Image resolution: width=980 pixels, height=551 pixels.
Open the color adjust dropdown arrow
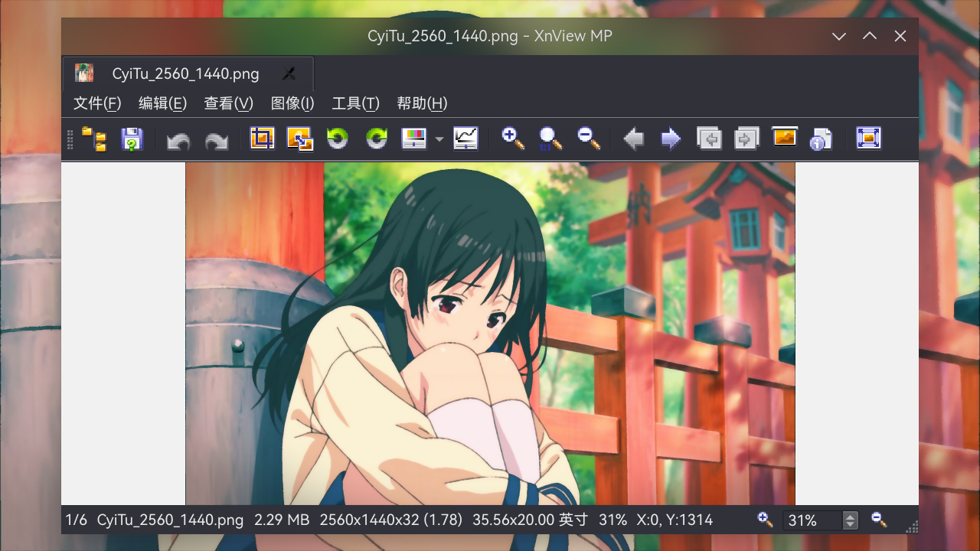(439, 140)
